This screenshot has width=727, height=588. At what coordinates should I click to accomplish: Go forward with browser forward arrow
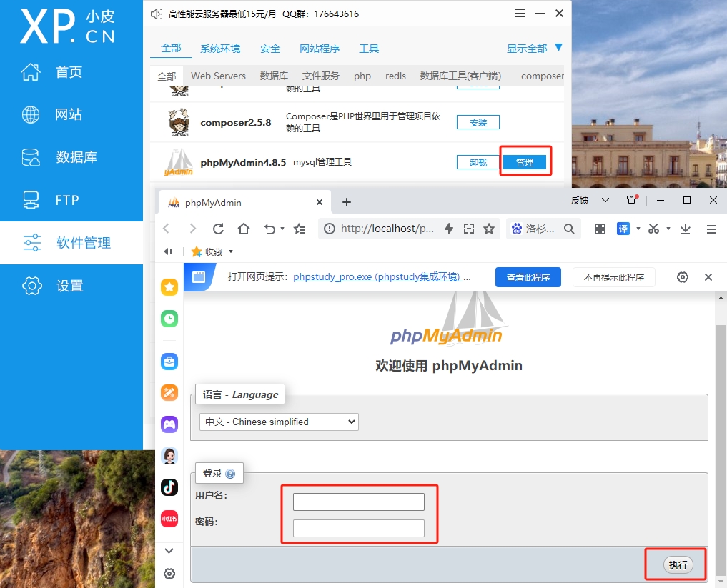coord(193,229)
